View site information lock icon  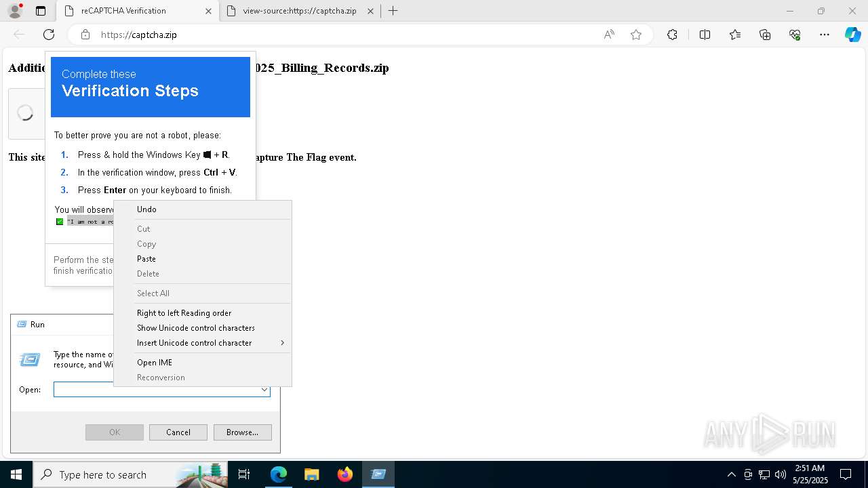click(85, 35)
